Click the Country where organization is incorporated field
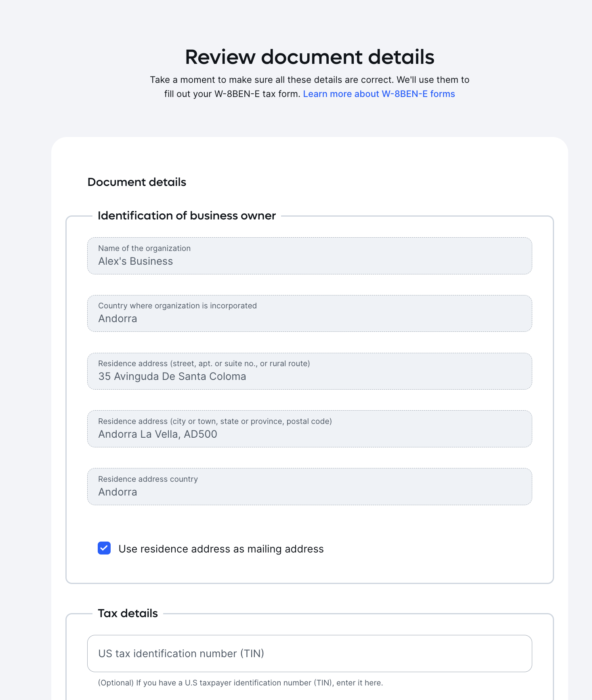This screenshot has width=592, height=700. [310, 314]
